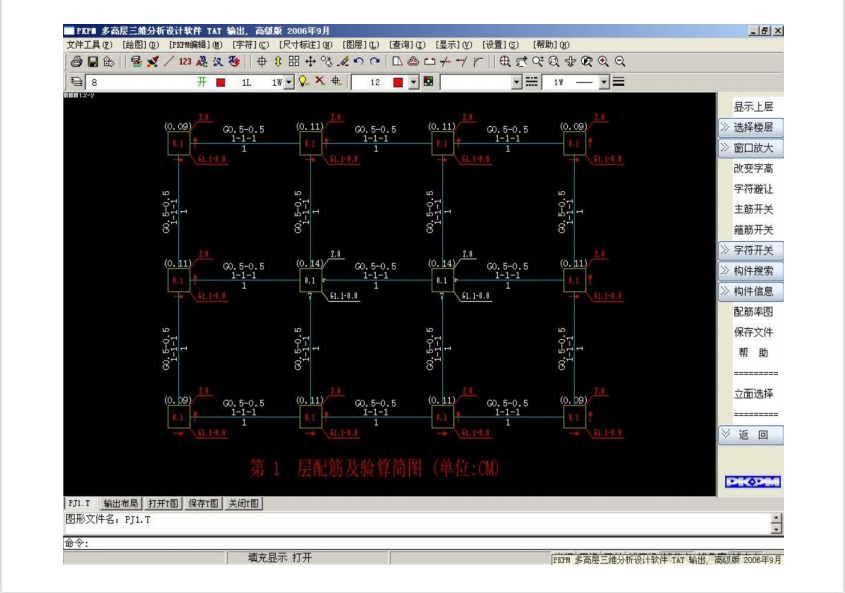845x593 pixels.
Task: Click the printer icon in toolbar
Action: pyautogui.click(x=77, y=62)
